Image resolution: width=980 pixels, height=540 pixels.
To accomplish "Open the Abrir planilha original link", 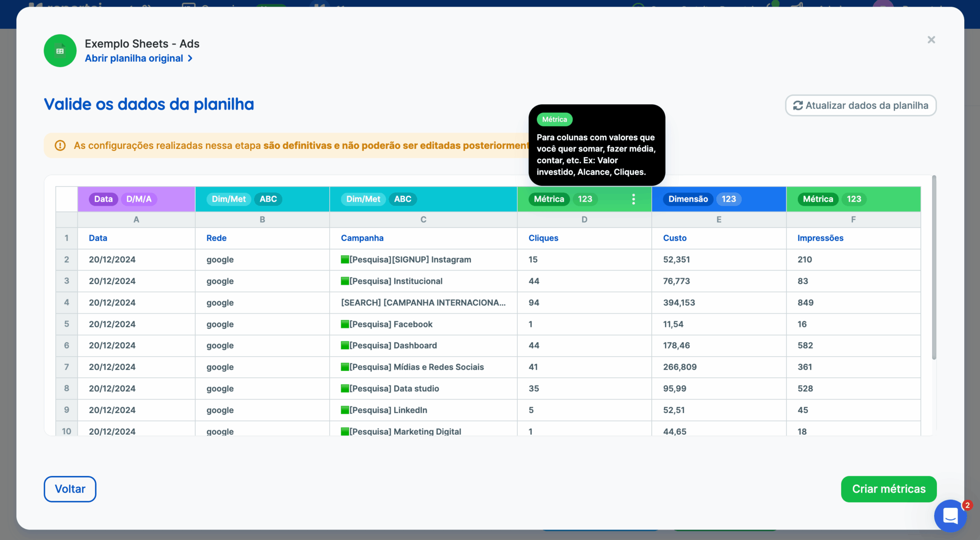I will click(134, 58).
